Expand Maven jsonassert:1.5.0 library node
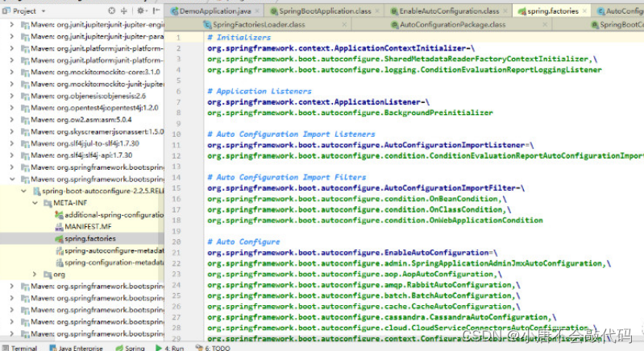644x351 pixels. pos(12,131)
